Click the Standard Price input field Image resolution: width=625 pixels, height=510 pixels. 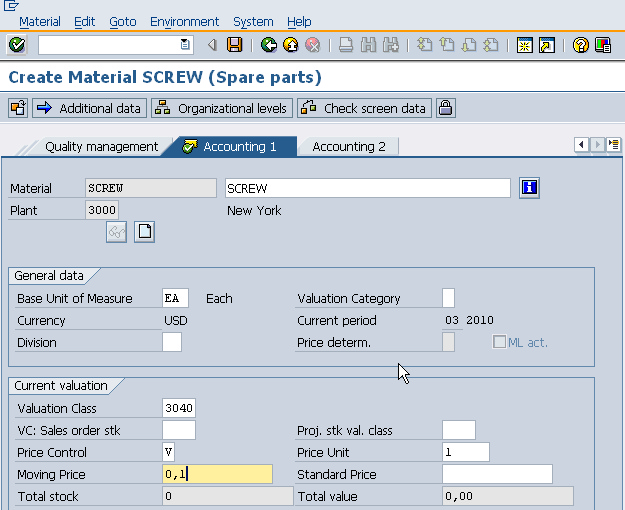click(497, 474)
